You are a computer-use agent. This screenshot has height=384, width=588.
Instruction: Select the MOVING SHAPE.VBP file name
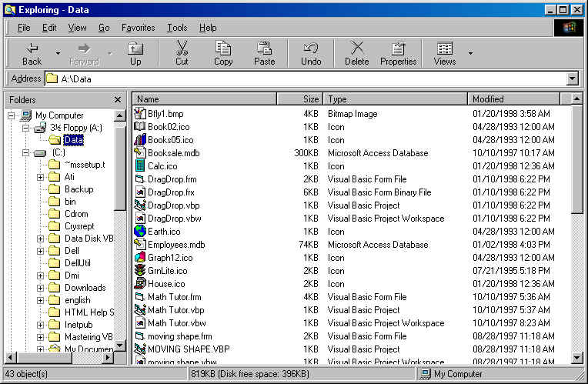point(189,349)
